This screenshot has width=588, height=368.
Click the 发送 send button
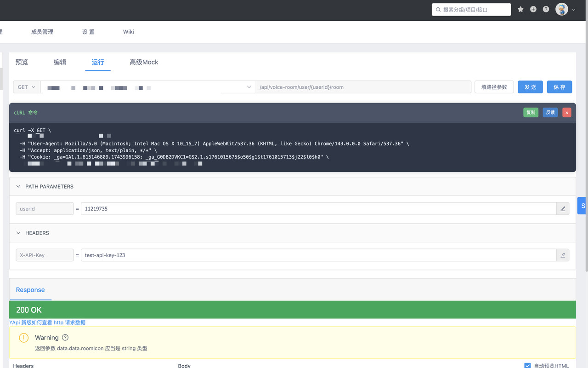530,87
